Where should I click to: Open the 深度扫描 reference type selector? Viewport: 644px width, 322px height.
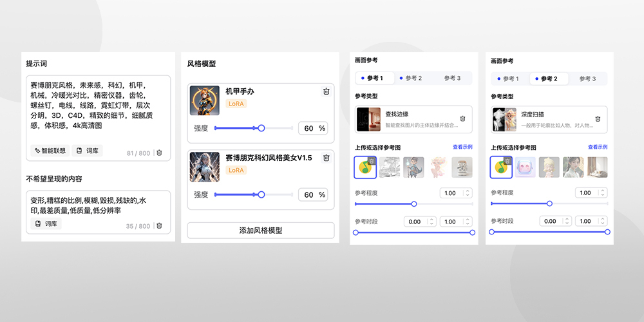pyautogui.click(x=549, y=119)
